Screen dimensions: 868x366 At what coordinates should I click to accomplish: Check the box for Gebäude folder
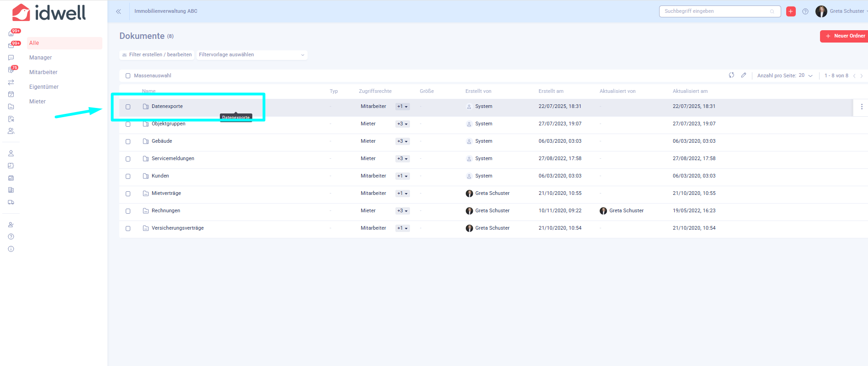128,141
